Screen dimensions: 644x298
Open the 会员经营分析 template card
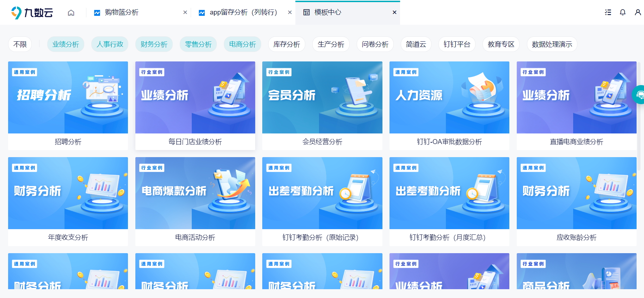(322, 106)
